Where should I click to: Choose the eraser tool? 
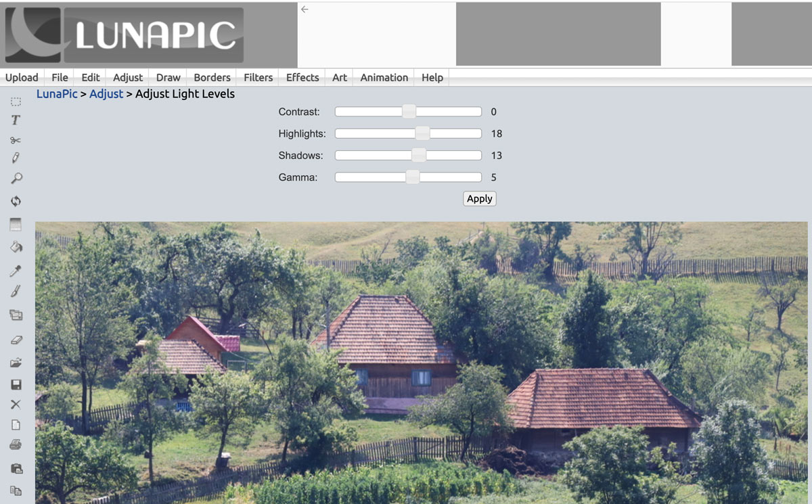point(16,340)
